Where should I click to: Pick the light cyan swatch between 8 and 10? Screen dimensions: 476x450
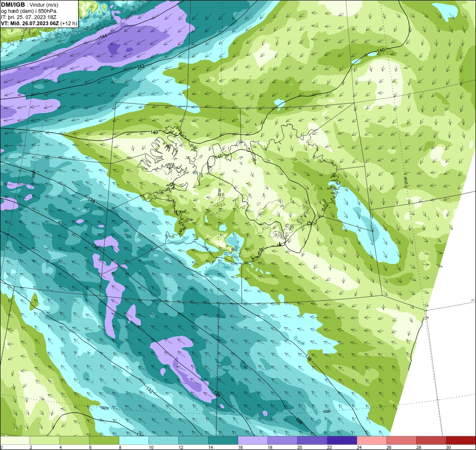coord(134,440)
